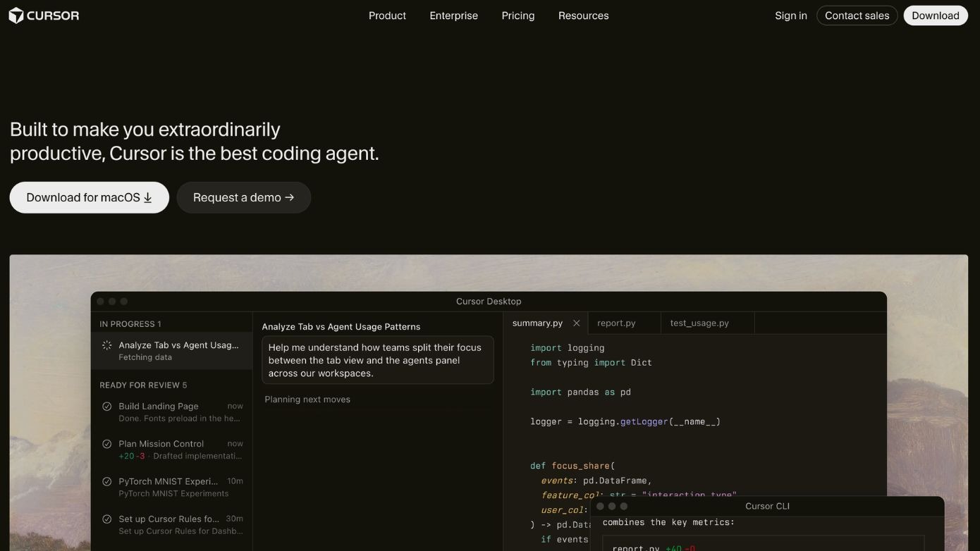
Task: Click Request a demo button
Action: click(x=243, y=197)
